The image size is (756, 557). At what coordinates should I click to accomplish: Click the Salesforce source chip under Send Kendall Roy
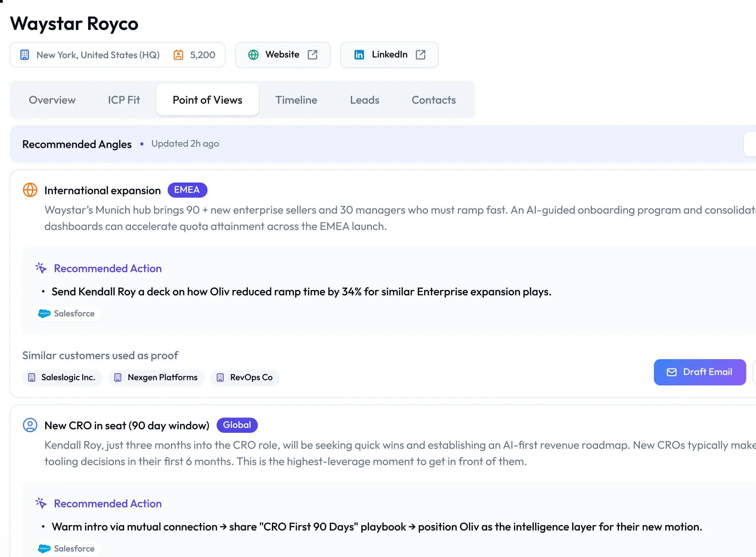pyautogui.click(x=68, y=313)
